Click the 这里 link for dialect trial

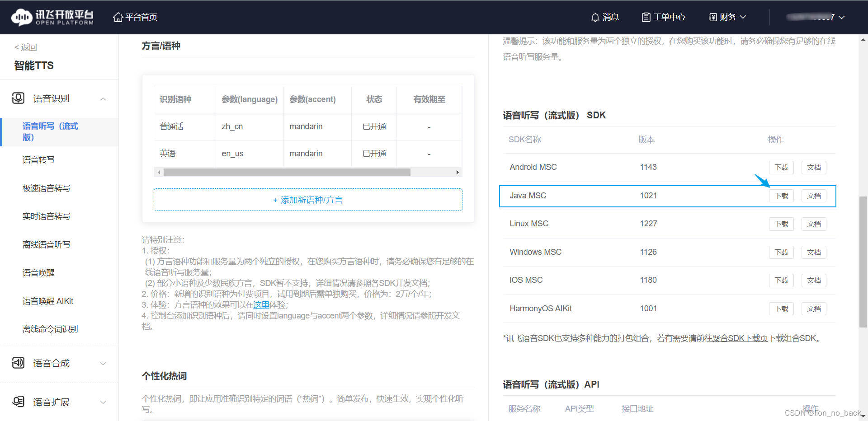261,305
